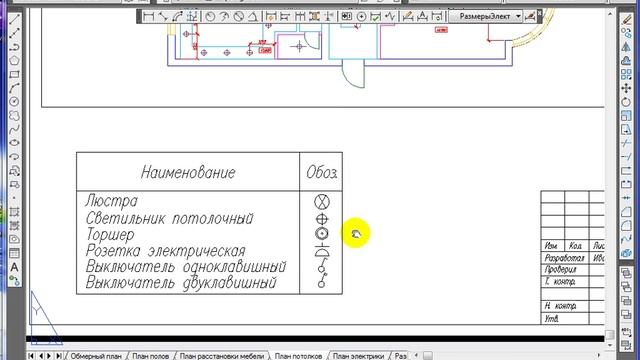Jump to the last layout tab arrow
Image resolution: width=640 pixels, height=360 pixels.
pos(58,356)
